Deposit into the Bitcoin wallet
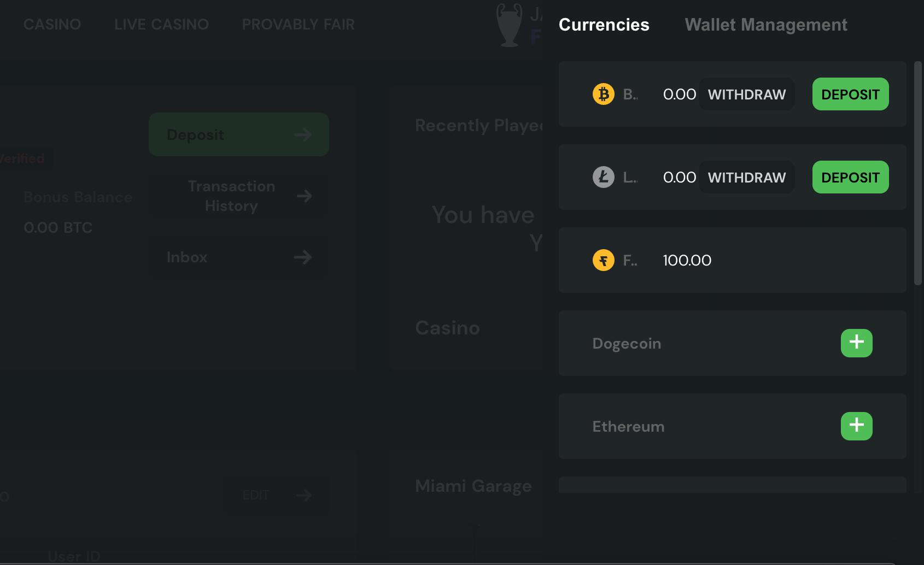Image resolution: width=924 pixels, height=565 pixels. coord(850,94)
